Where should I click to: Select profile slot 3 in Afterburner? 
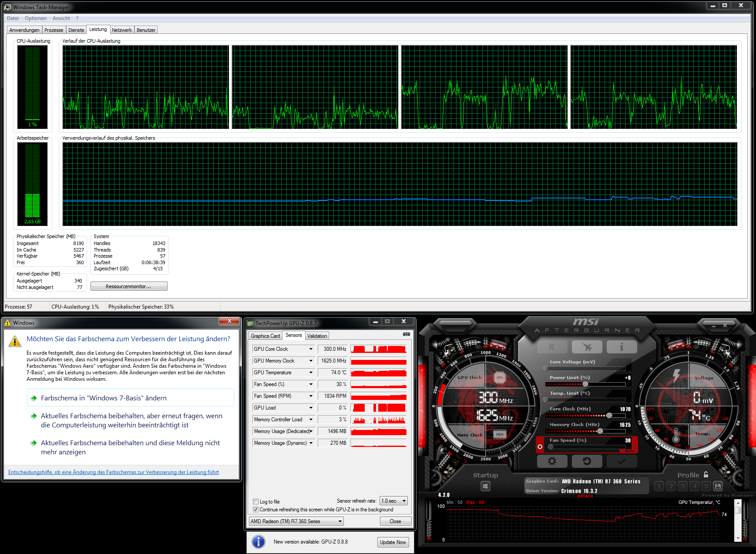point(683,486)
